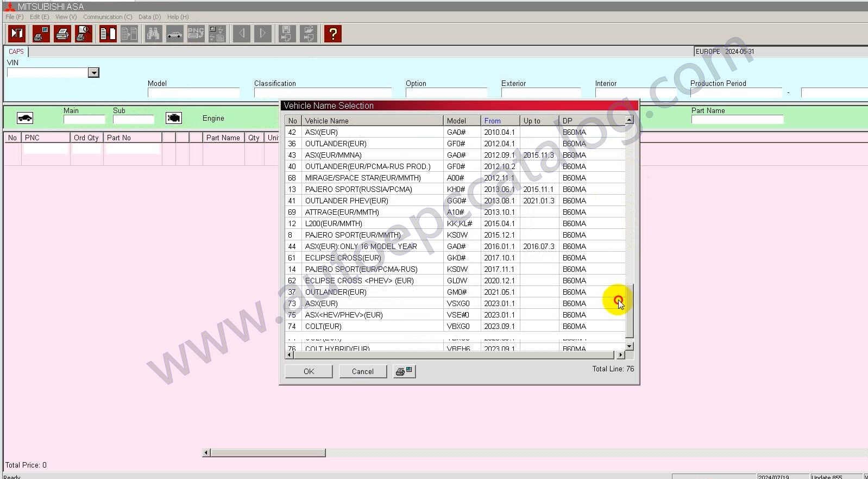The image size is (868, 479).
Task: Open the Edit (E) menu
Action: (x=39, y=17)
